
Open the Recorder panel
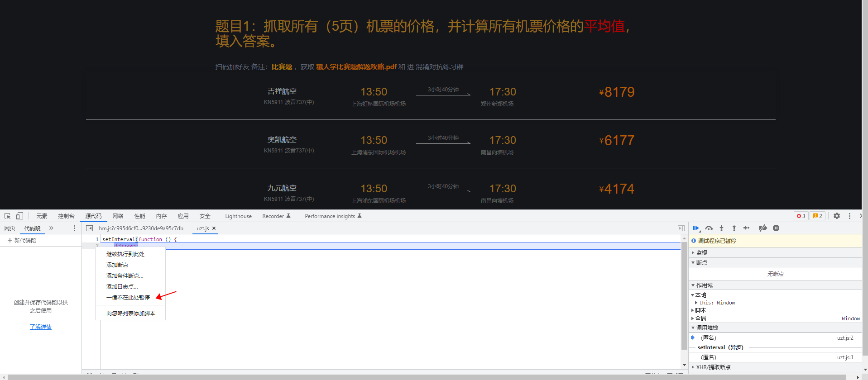pyautogui.click(x=276, y=216)
